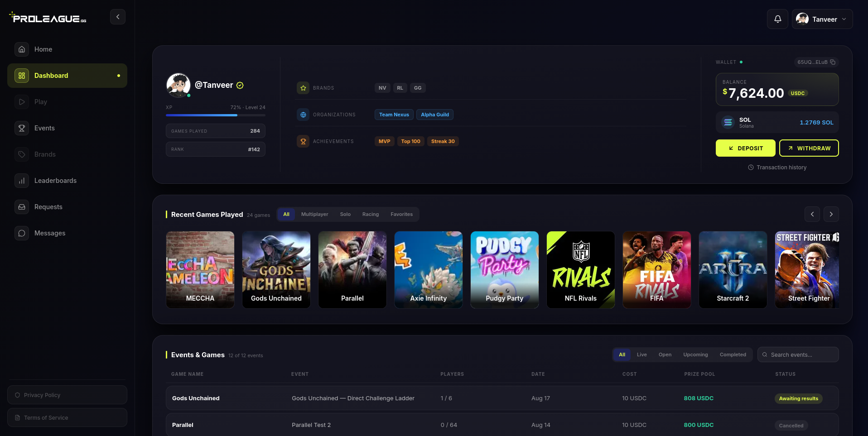Click the MVP achievement badge
This screenshot has height=436, width=868.
[385, 141]
